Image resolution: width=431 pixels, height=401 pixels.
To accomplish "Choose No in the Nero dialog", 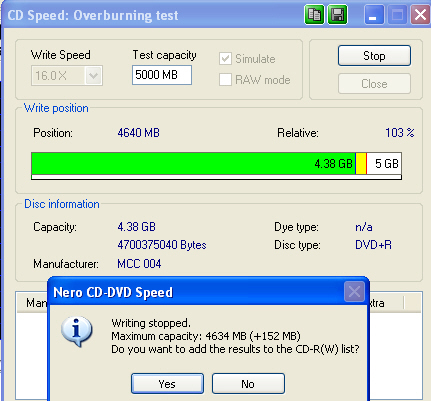I will (x=248, y=384).
